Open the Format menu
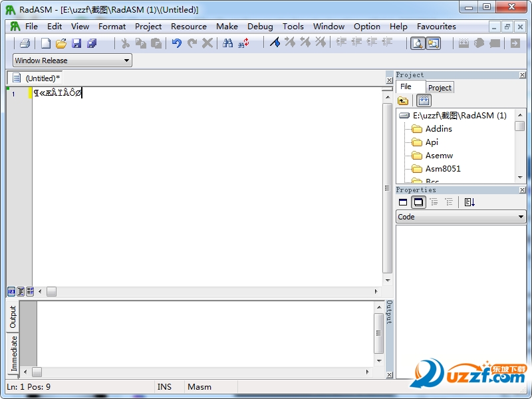Viewport: 532px width, 399px height. (x=112, y=27)
